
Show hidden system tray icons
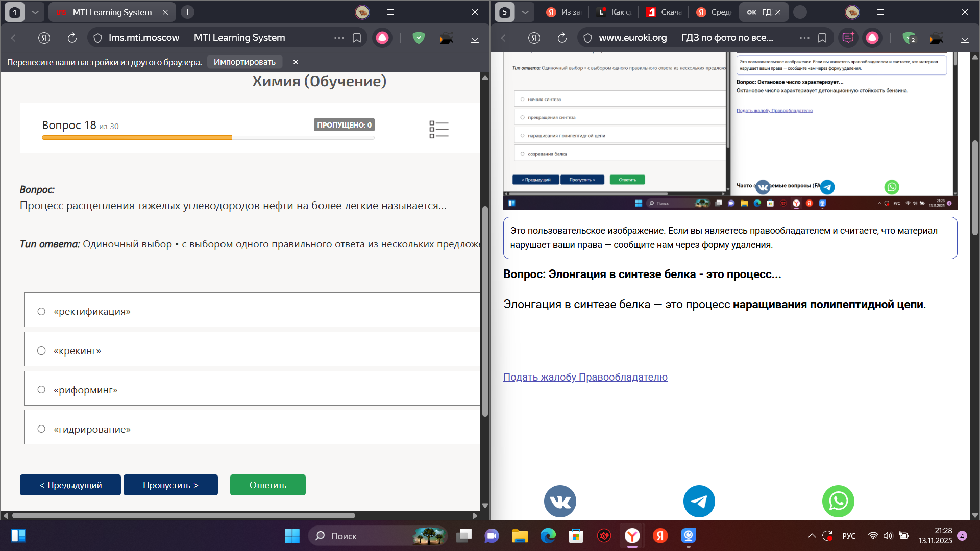(x=812, y=536)
